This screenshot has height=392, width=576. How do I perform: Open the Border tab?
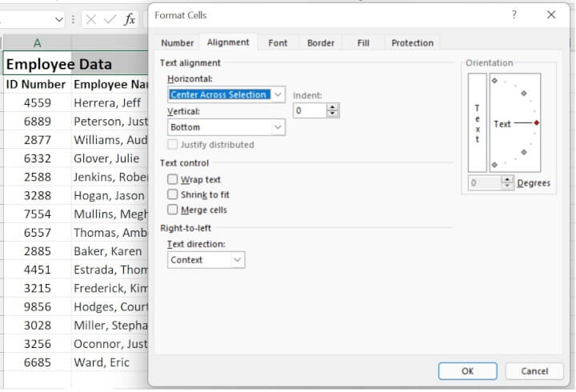click(x=321, y=43)
